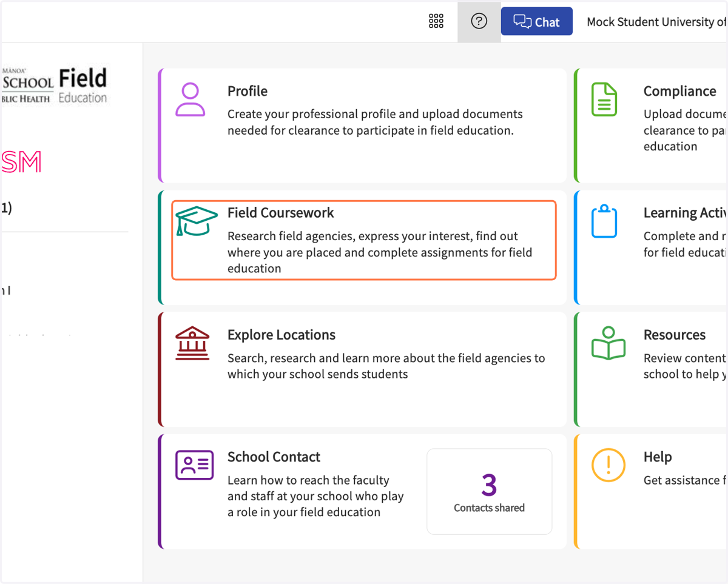The width and height of the screenshot is (728, 584).
Task: Click the 'Complete and' Learning Activities description
Action: click(x=686, y=244)
